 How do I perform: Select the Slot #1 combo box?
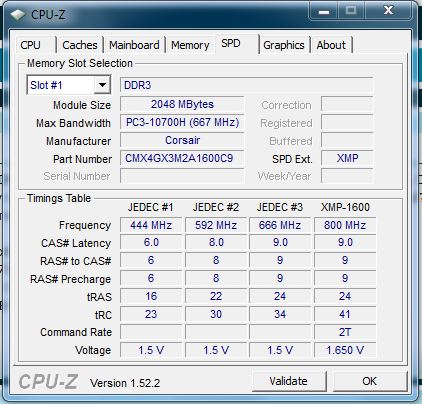click(68, 85)
